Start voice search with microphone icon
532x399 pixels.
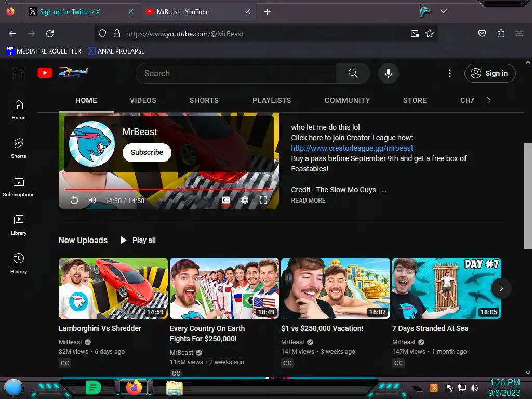coord(389,73)
